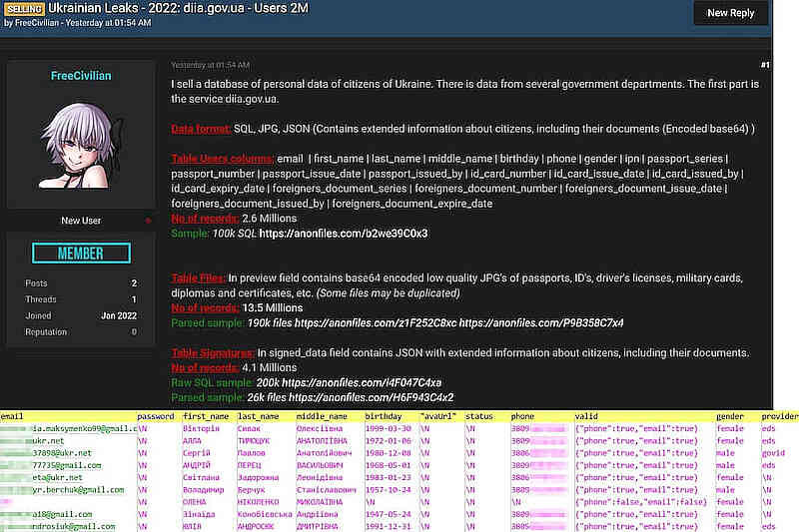Click the 4.1 Millions record count
This screenshot has height=532, width=799.
[x=269, y=367]
